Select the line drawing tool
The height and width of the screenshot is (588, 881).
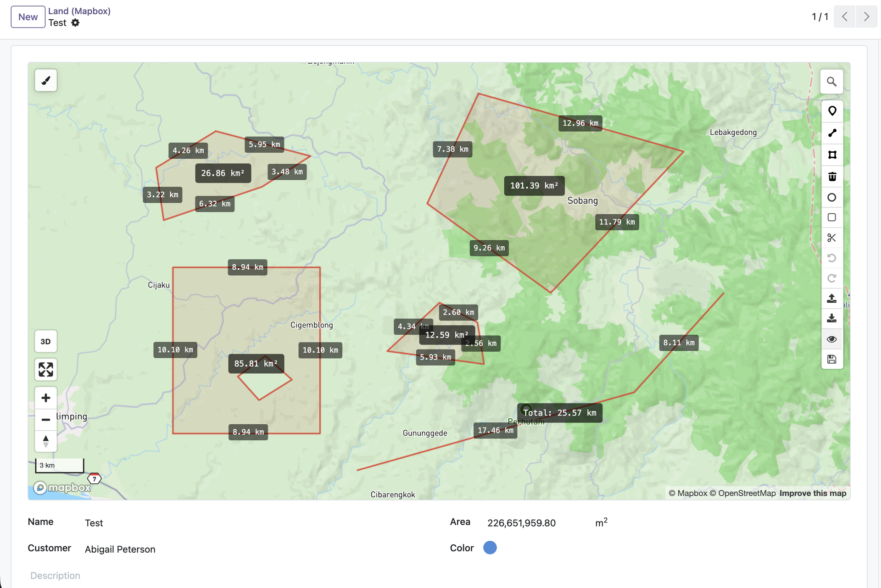click(832, 133)
